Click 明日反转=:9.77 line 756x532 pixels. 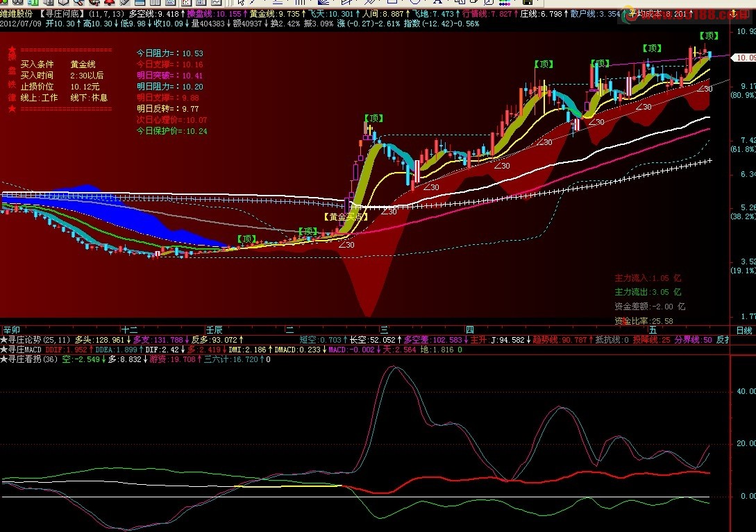(168, 108)
